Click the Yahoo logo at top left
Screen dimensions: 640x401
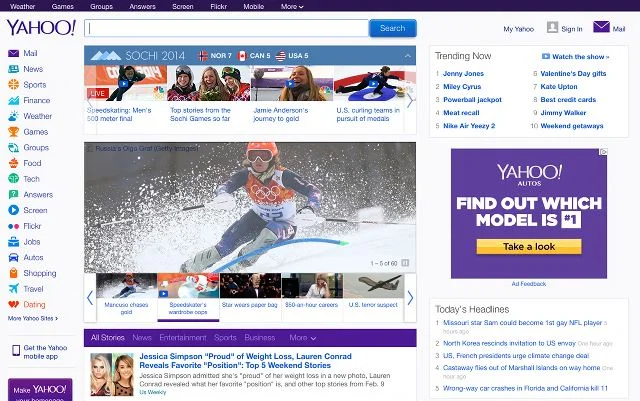pos(41,28)
